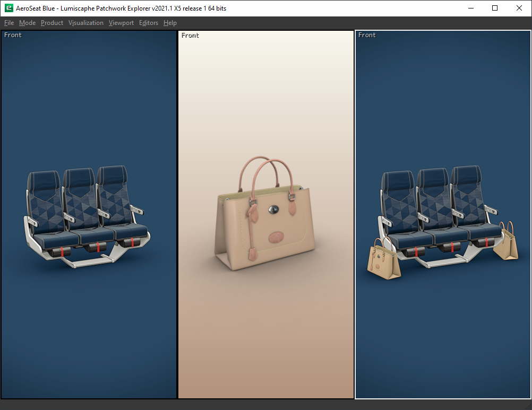The image size is (532, 410).
Task: Click the oval leather patch on the large handbag
Action: (x=276, y=236)
